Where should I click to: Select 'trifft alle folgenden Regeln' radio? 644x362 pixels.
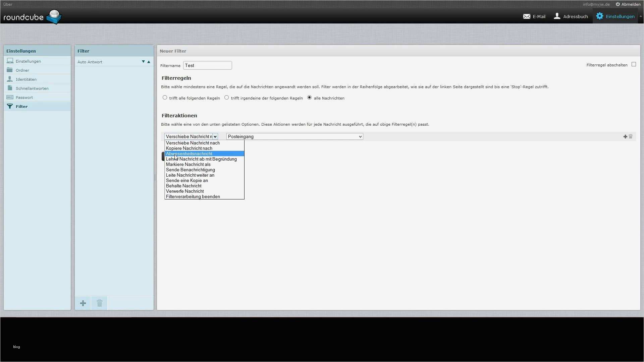165,98
